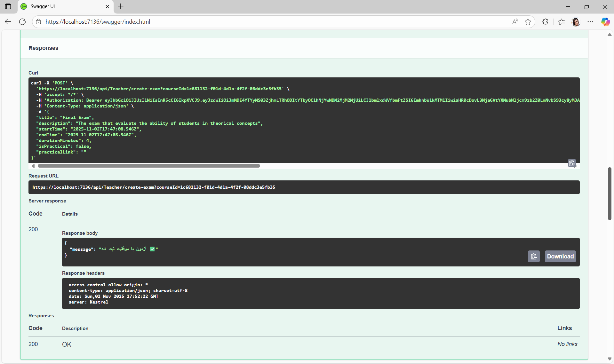The height and width of the screenshot is (364, 614).
Task: Open the Copilot sidebar icon
Action: point(605,22)
